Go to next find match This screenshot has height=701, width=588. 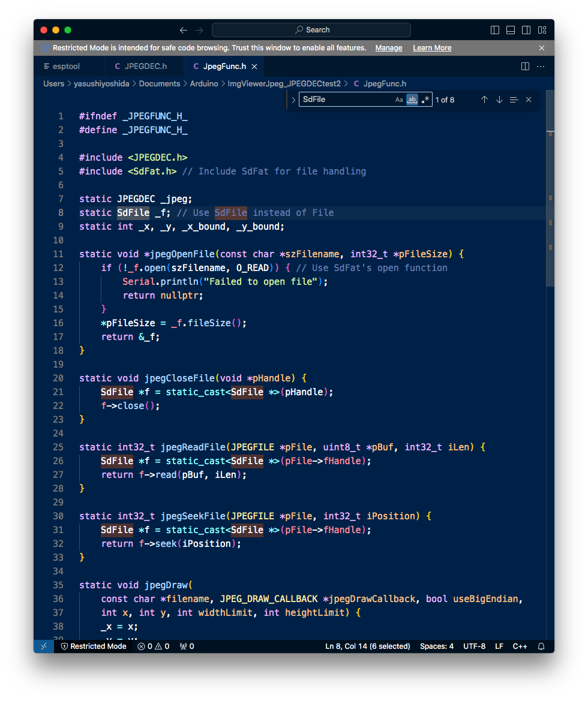(499, 100)
